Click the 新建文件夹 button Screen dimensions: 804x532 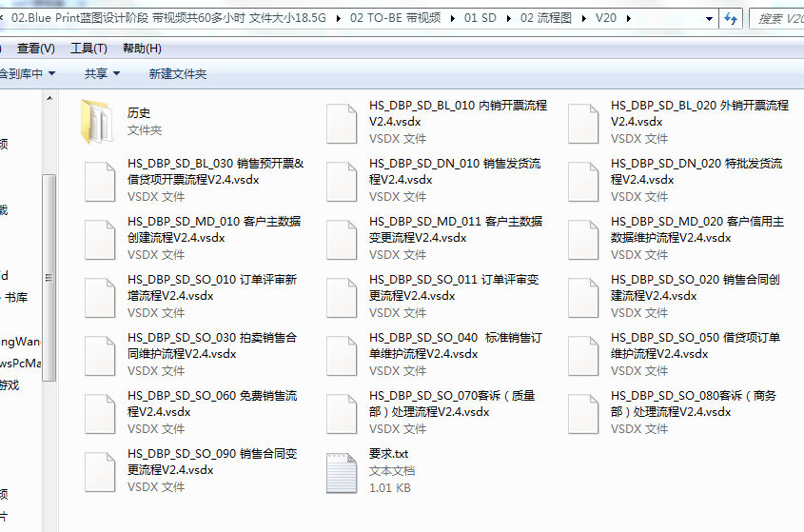(x=178, y=73)
